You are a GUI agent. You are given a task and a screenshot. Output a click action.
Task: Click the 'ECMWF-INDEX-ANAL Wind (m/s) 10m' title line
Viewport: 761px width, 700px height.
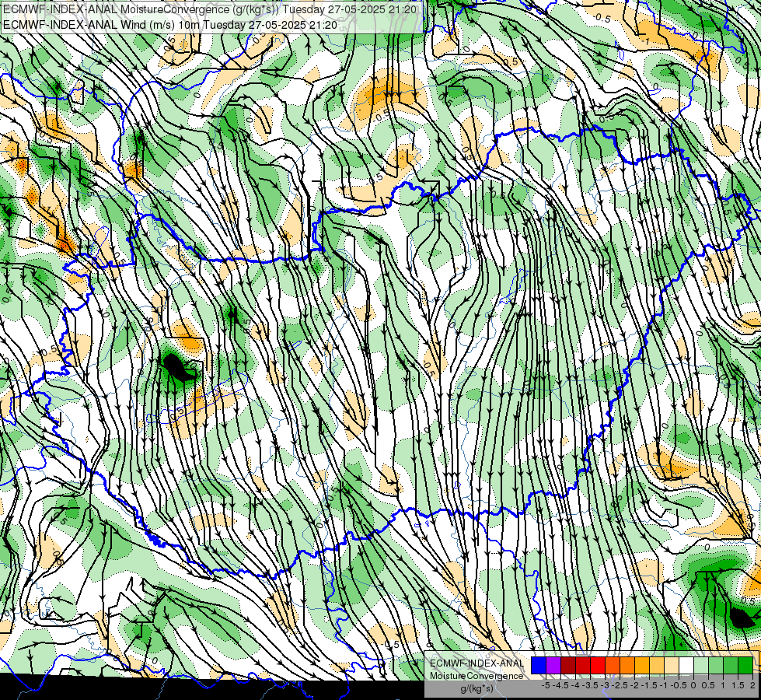(x=170, y=25)
